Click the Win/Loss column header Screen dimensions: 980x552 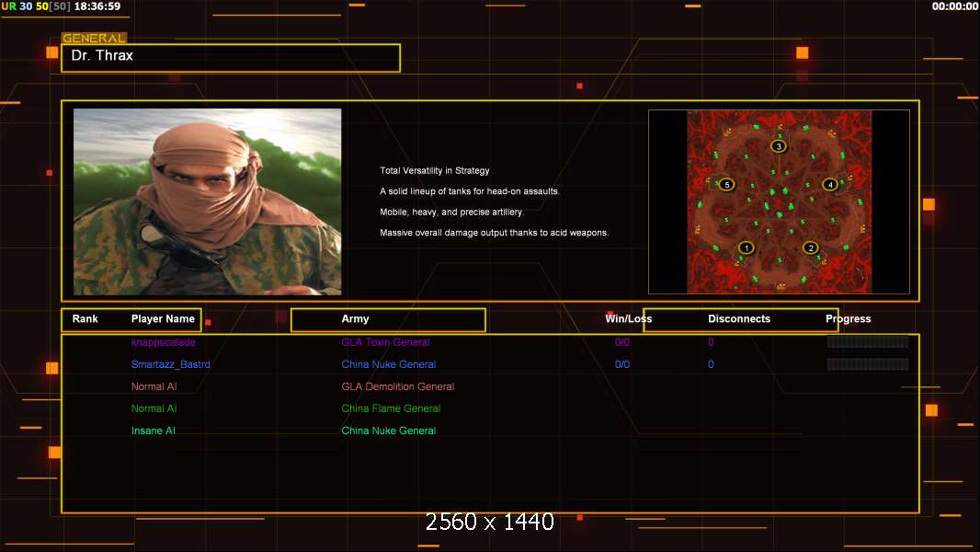629,319
